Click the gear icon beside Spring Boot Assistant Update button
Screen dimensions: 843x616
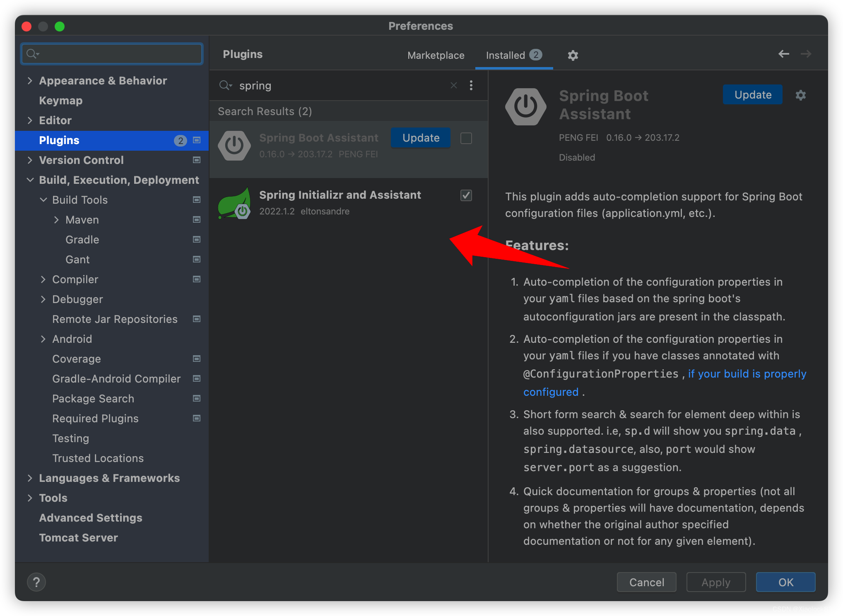pyautogui.click(x=800, y=95)
